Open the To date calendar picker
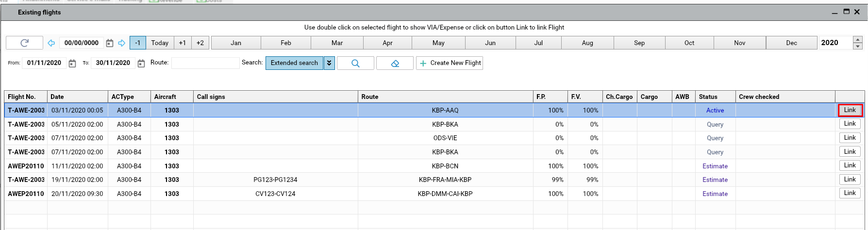Screen dimensions: 868x230 141,64
